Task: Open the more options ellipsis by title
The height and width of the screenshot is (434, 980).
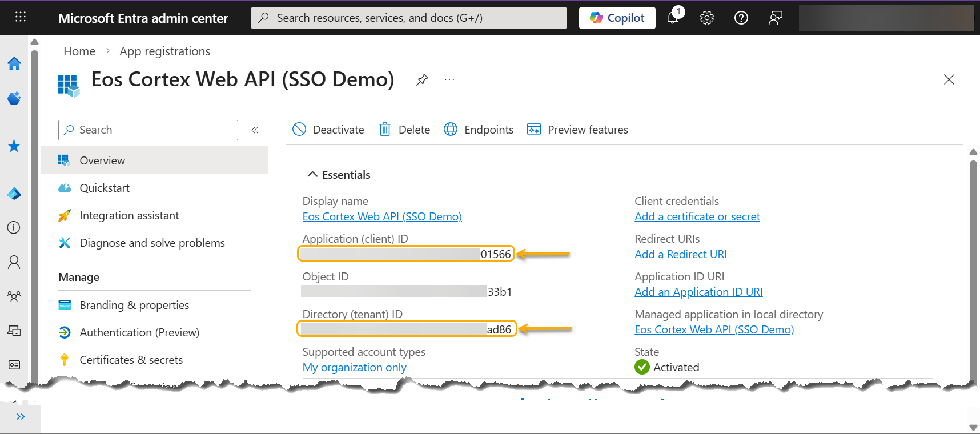Action: [x=449, y=79]
